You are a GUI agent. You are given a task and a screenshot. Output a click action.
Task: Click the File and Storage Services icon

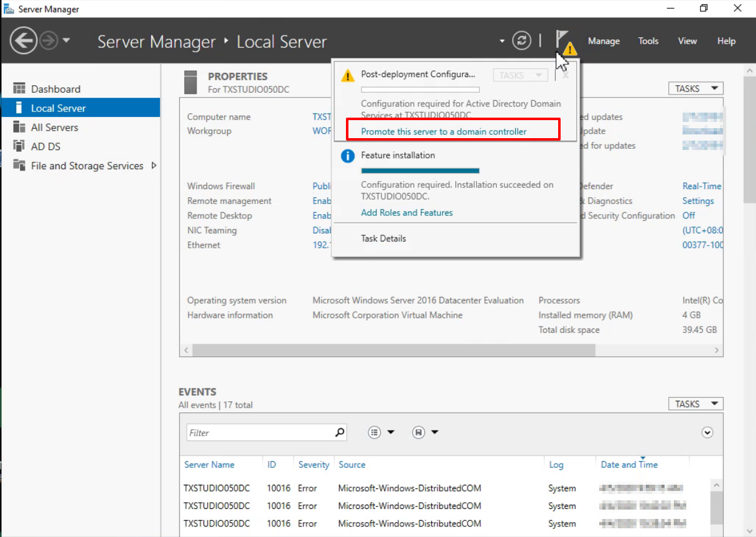pos(19,166)
